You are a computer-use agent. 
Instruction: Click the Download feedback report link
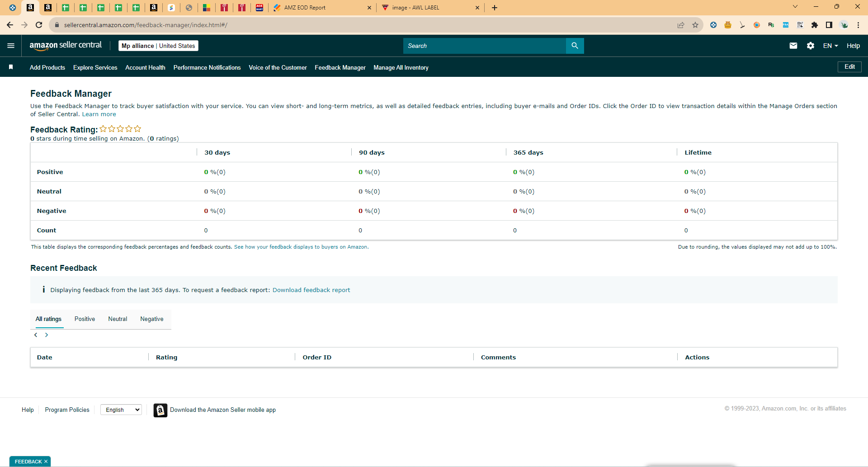(311, 290)
